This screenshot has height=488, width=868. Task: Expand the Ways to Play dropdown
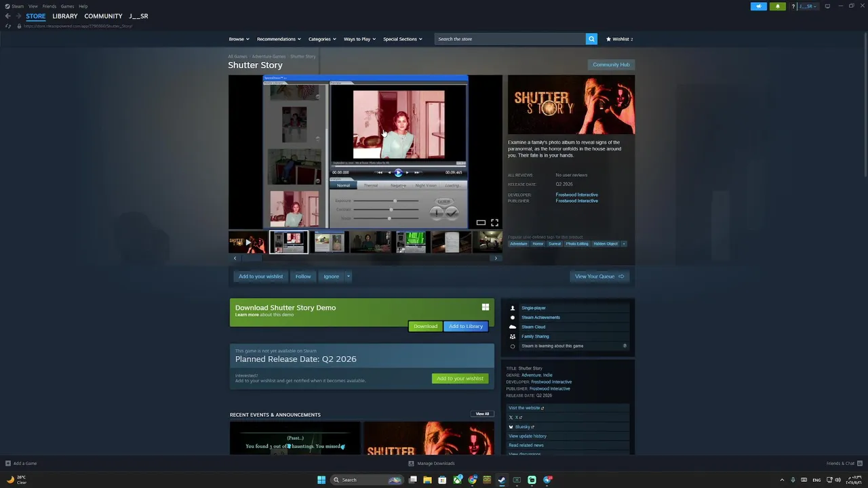(x=359, y=39)
